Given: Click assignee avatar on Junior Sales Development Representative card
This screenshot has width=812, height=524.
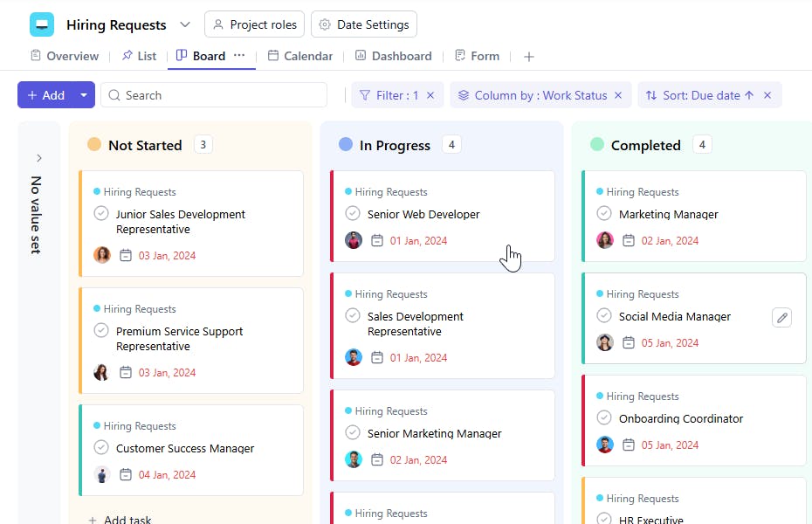Looking at the screenshot, I should (102, 255).
